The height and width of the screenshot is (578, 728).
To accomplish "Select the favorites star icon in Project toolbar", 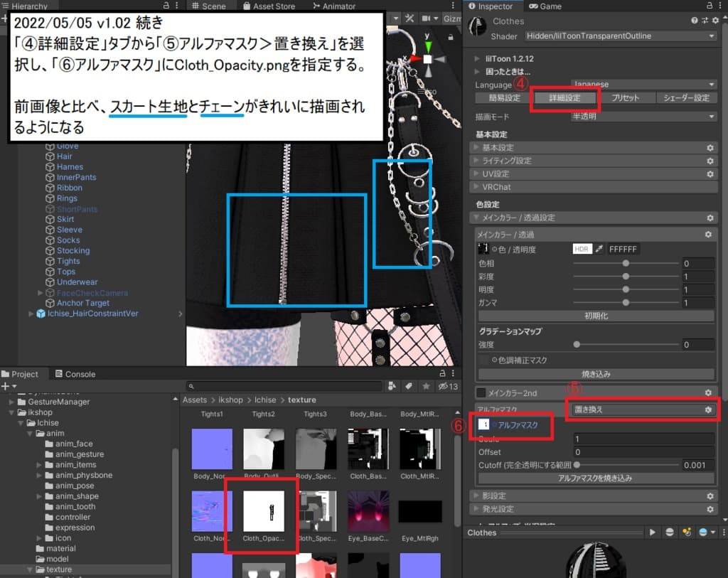I will 427,387.
